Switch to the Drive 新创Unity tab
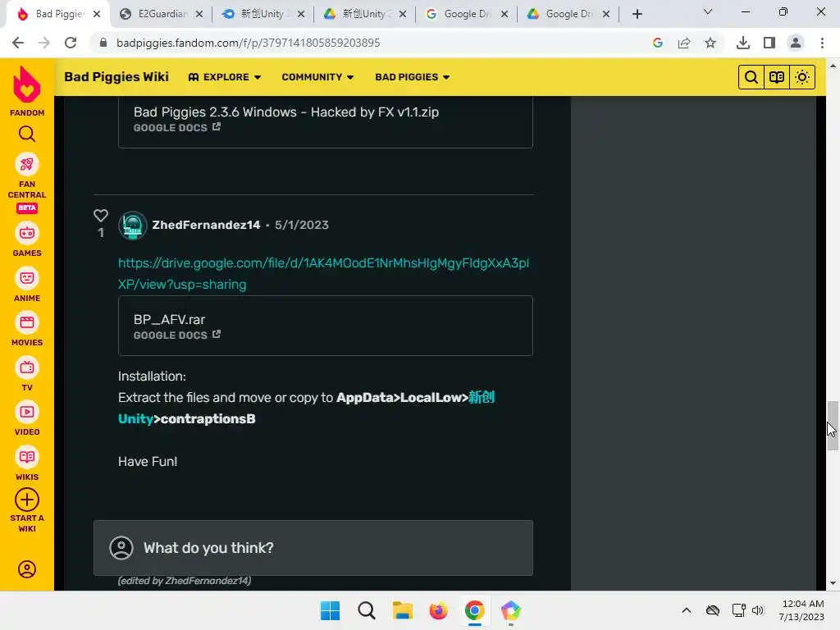The height and width of the screenshot is (630, 840). (x=364, y=14)
